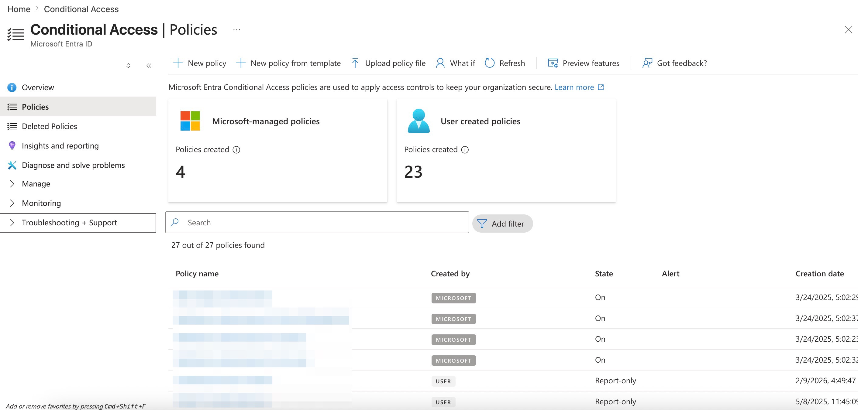Sort by Created by column header
Image resolution: width=868 pixels, height=410 pixels.
pos(450,274)
